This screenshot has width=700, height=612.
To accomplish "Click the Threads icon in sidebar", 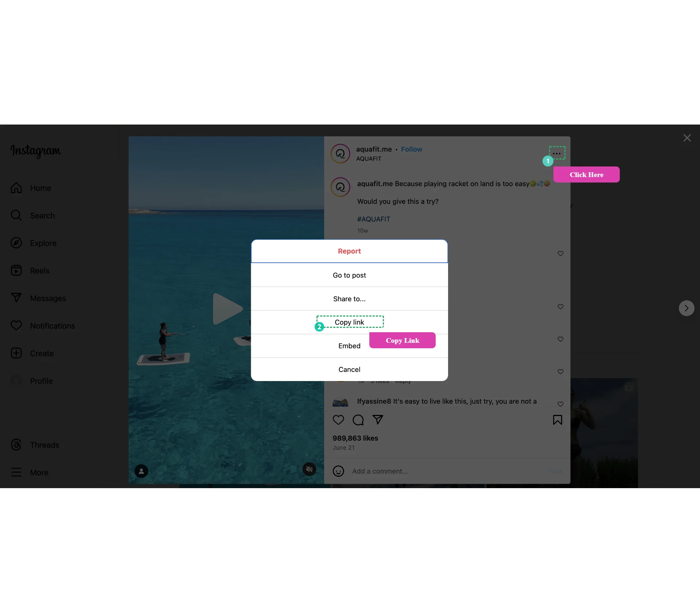I will pos(16,444).
